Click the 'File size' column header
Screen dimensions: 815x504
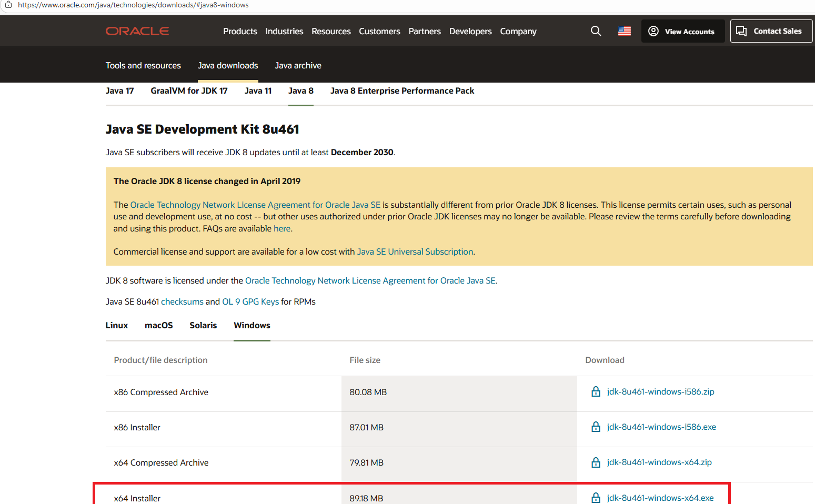click(x=365, y=360)
